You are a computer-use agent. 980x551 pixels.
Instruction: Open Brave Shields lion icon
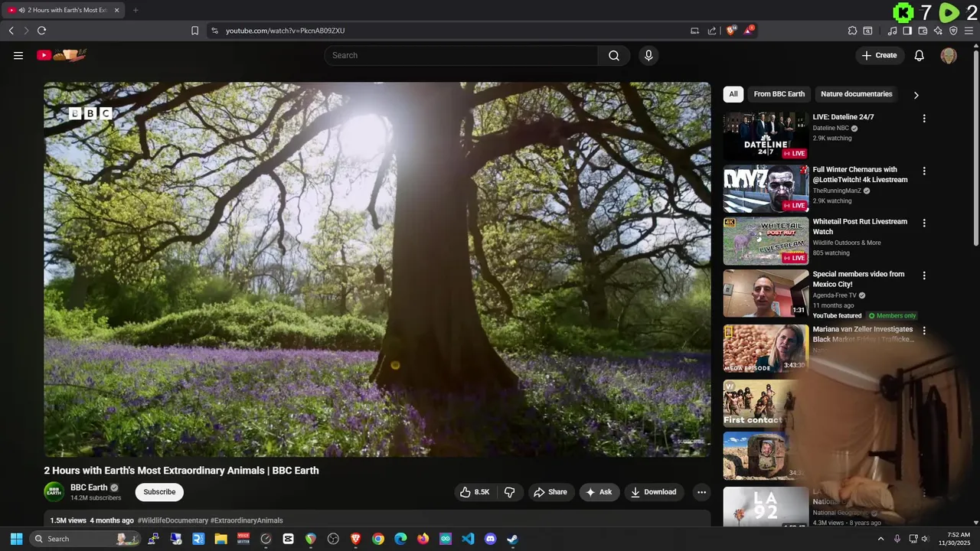731,31
